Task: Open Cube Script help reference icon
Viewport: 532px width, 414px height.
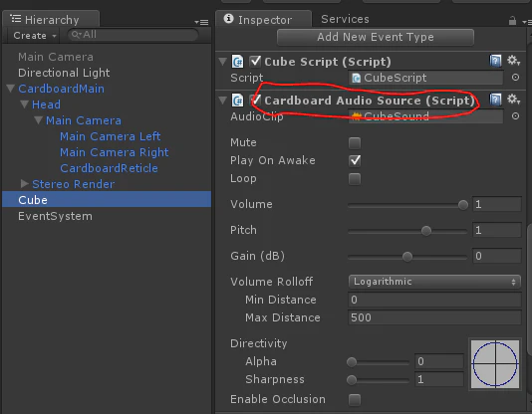Action: pyautogui.click(x=495, y=62)
